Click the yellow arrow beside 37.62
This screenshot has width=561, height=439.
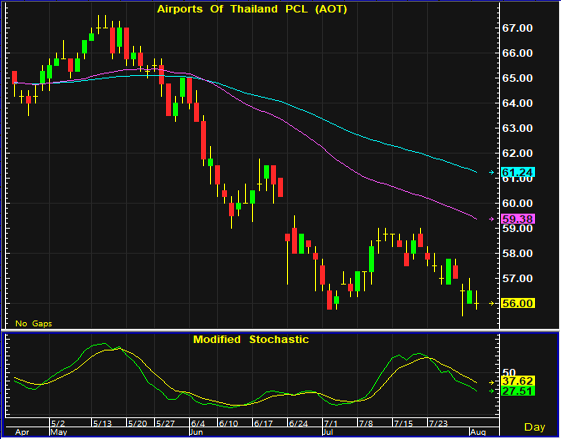(492, 382)
